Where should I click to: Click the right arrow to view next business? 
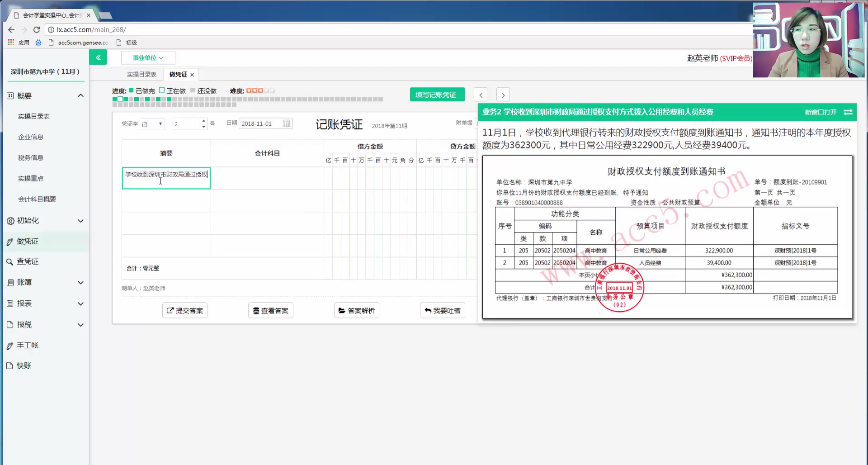(x=503, y=94)
